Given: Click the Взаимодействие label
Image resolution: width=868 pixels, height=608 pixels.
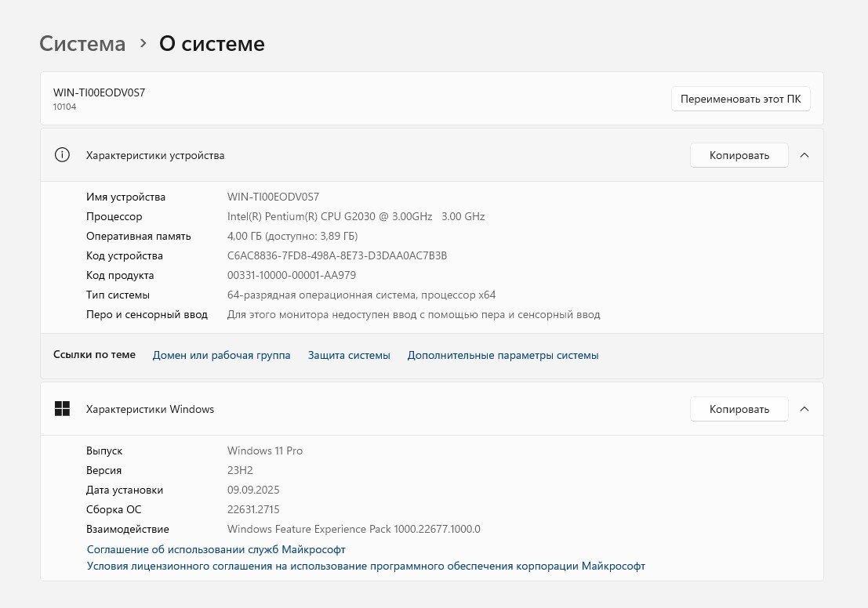Looking at the screenshot, I should click(x=127, y=529).
